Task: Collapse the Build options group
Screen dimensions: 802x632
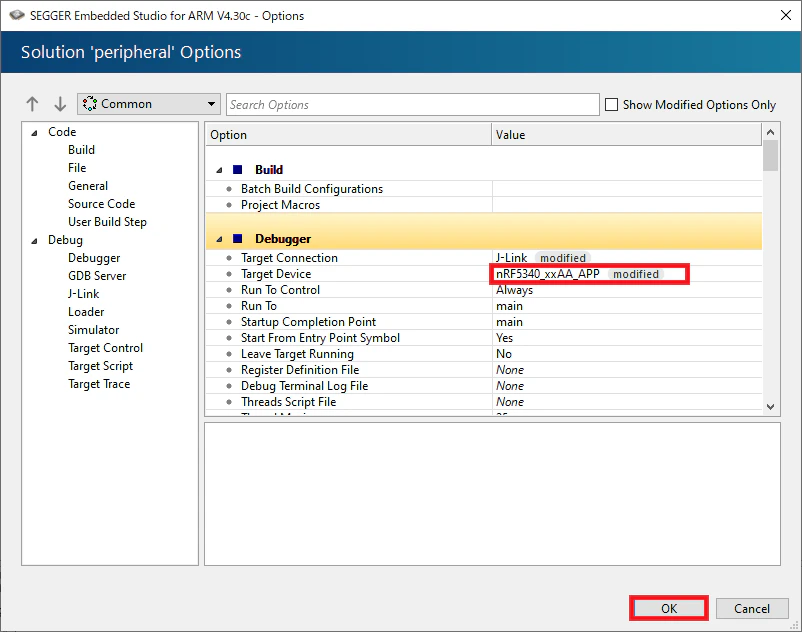Action: click(x=219, y=170)
